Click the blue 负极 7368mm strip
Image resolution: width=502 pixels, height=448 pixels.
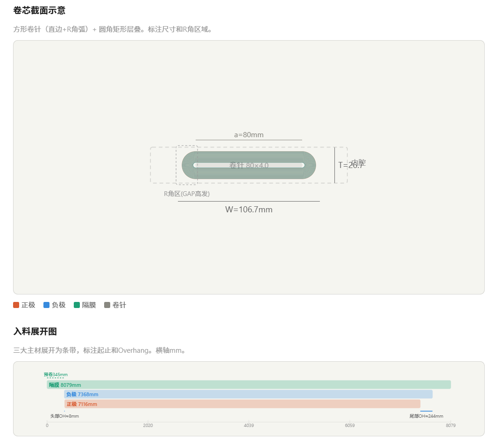248,394
